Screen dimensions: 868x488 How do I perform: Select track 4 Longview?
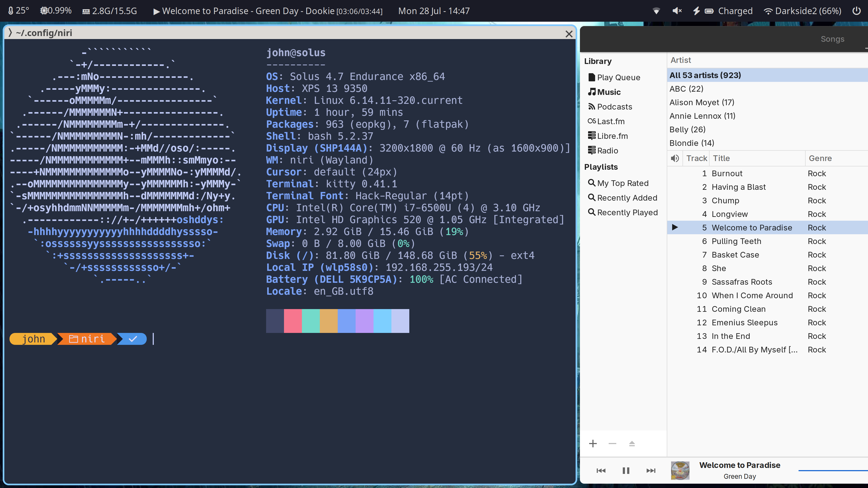768,214
